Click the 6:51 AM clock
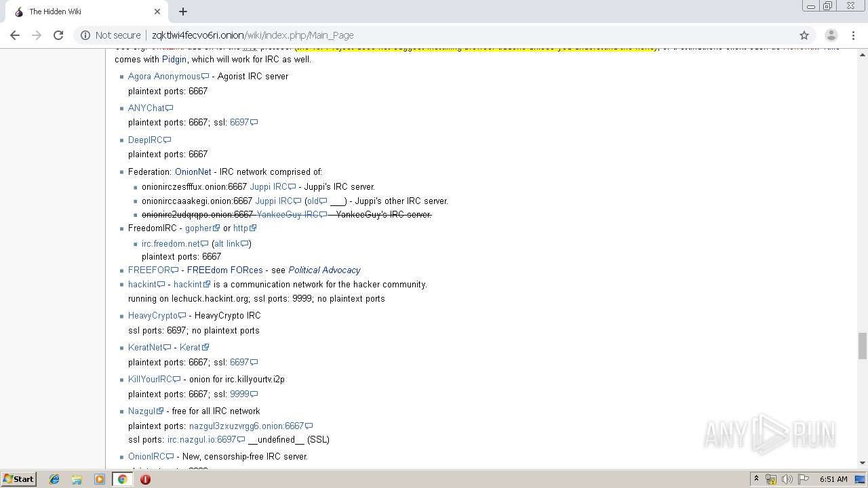The height and width of the screenshot is (488, 868). tap(833, 479)
